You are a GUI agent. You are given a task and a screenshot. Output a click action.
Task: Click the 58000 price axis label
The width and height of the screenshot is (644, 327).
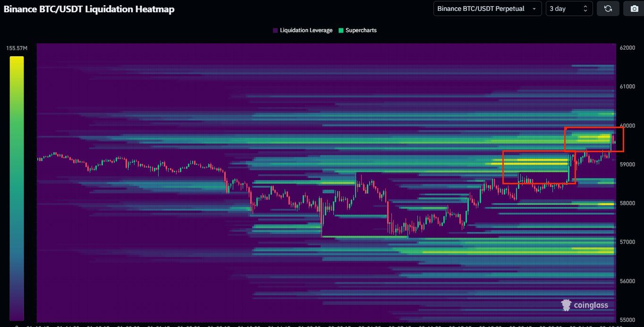(627, 203)
